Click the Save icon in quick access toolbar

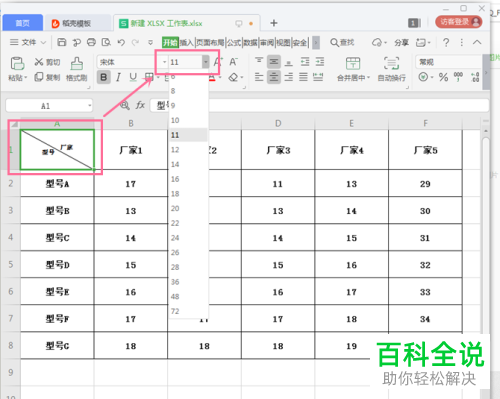pos(62,42)
